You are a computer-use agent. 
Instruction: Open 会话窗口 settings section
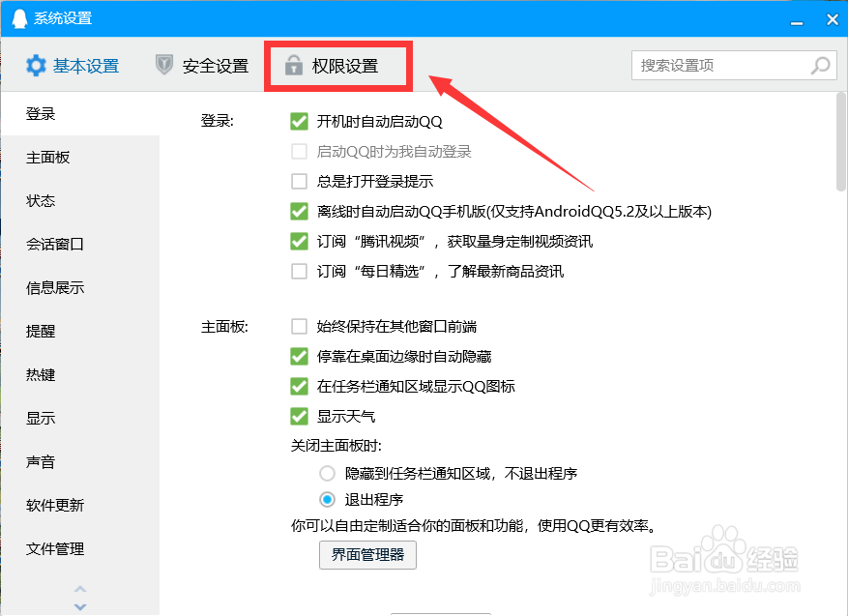80,244
